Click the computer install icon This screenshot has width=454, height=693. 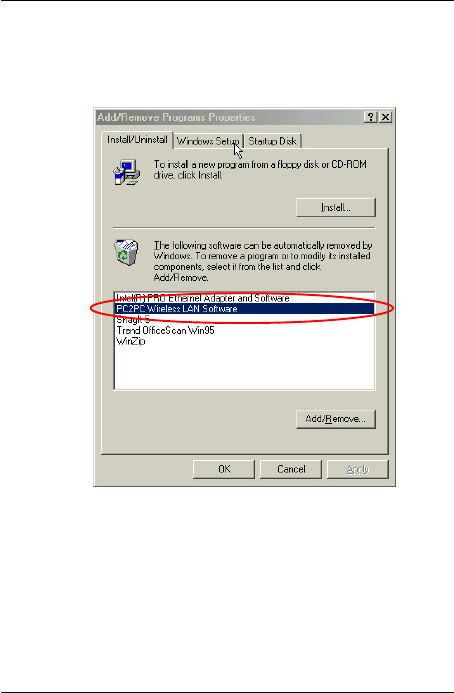click(127, 172)
